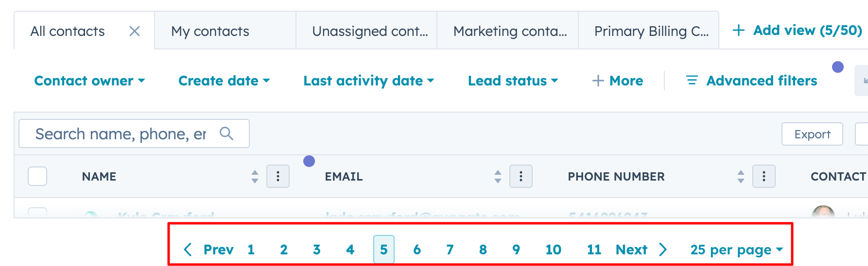The height and width of the screenshot is (266, 868).
Task: Open the NAME column options menu
Action: pyautogui.click(x=278, y=176)
